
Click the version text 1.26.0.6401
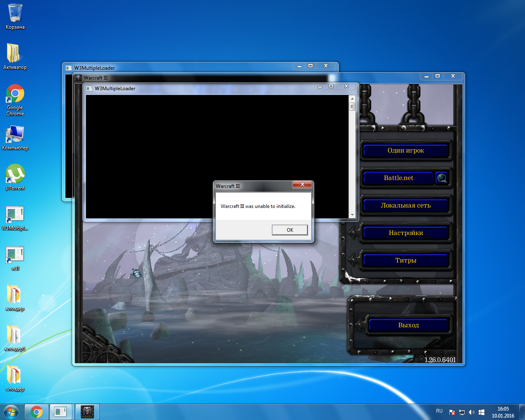tap(440, 360)
